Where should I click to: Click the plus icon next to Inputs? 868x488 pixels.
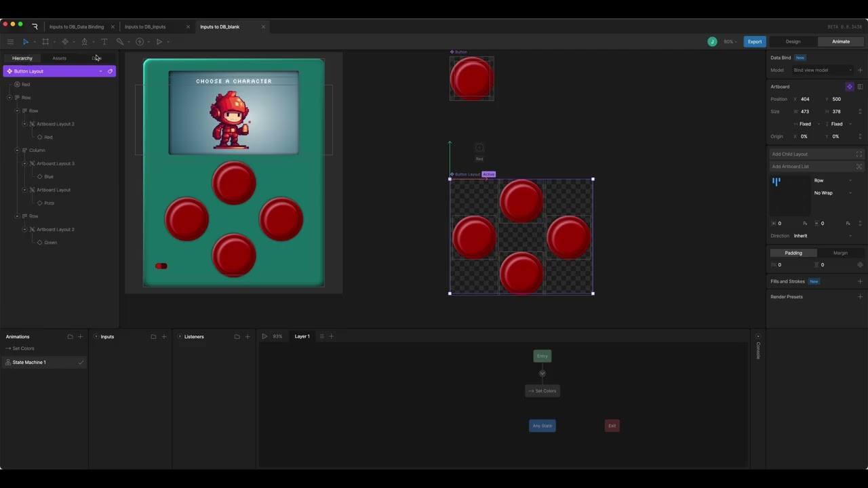coord(163,337)
